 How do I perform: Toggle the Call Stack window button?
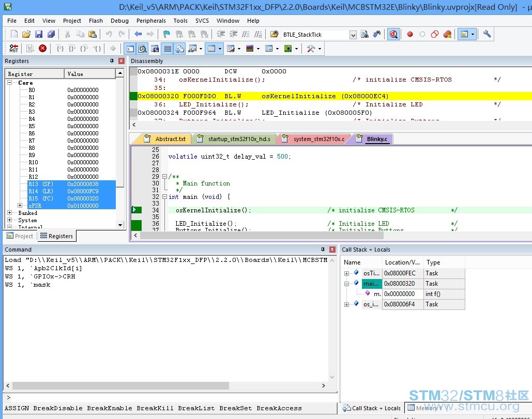tap(180, 49)
